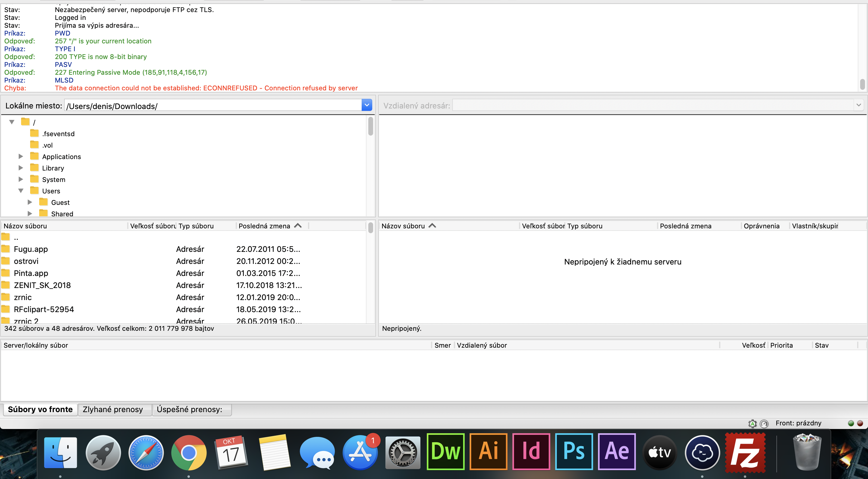Sort remote list by Názov súboru header

[x=403, y=226]
